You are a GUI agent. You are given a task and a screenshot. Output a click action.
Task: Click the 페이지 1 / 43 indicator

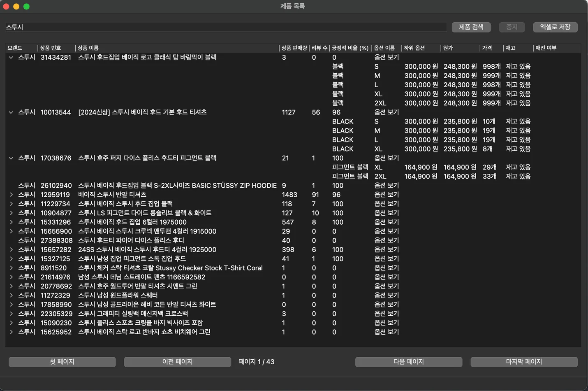(257, 362)
